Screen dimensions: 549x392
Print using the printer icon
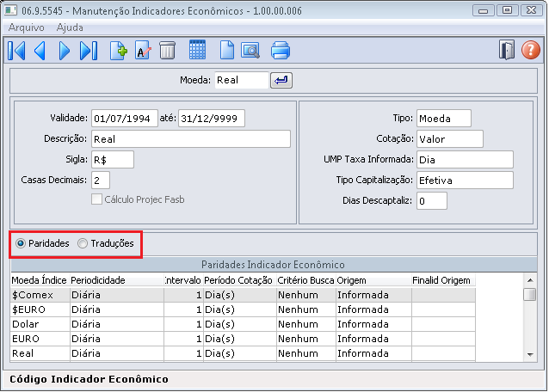click(281, 51)
